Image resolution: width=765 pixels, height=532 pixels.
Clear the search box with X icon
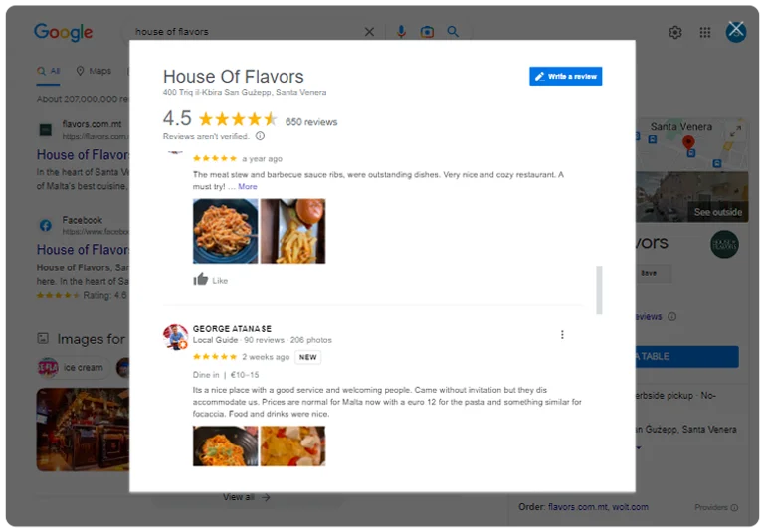click(369, 32)
